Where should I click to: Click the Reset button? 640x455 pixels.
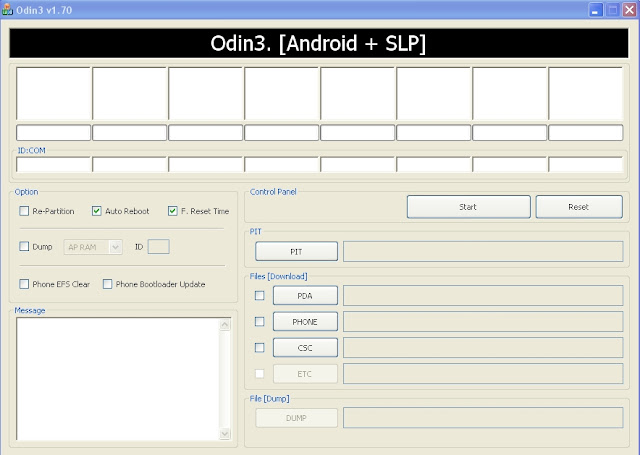tap(579, 207)
